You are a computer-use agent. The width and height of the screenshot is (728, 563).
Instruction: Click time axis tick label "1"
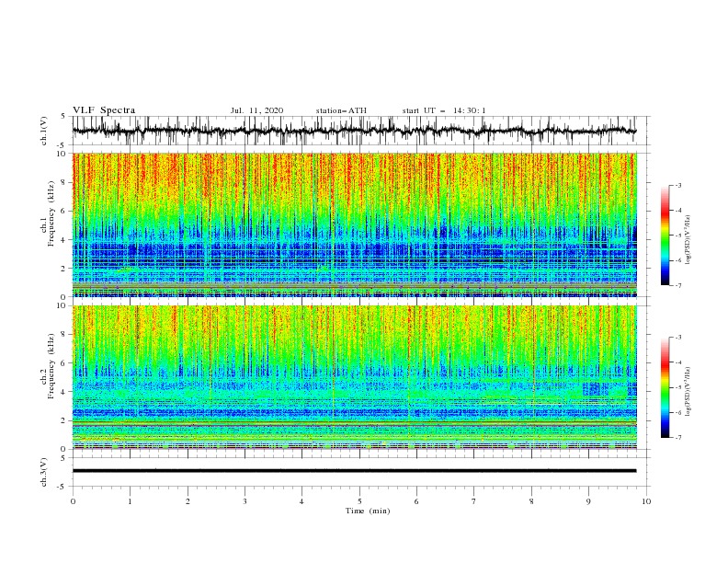tap(130, 501)
